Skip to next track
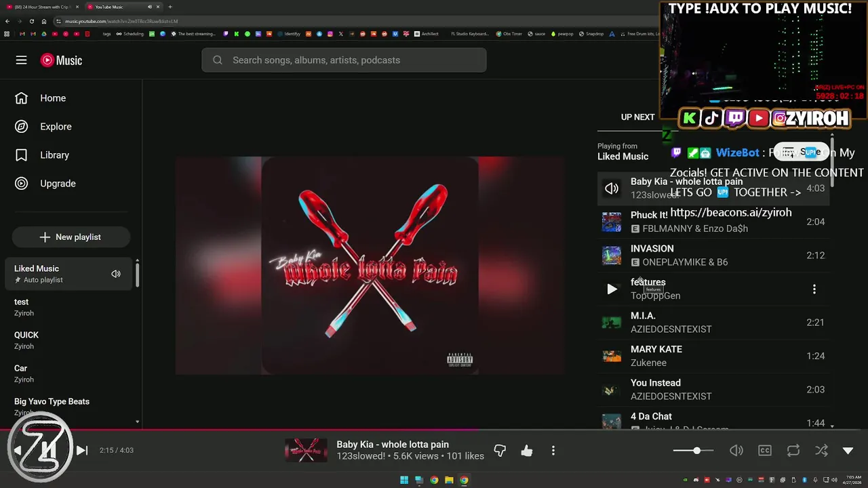 [x=81, y=451]
